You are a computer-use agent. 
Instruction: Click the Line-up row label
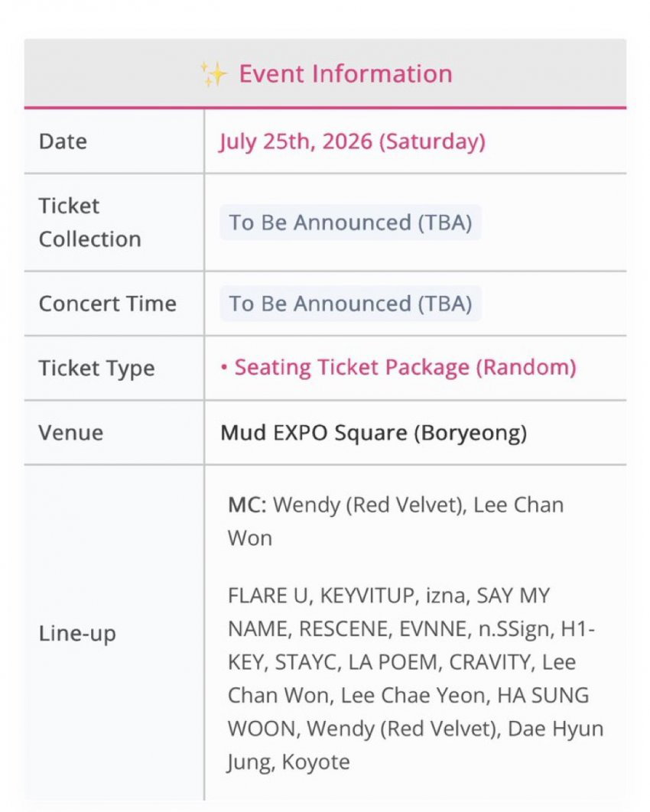[x=77, y=634]
